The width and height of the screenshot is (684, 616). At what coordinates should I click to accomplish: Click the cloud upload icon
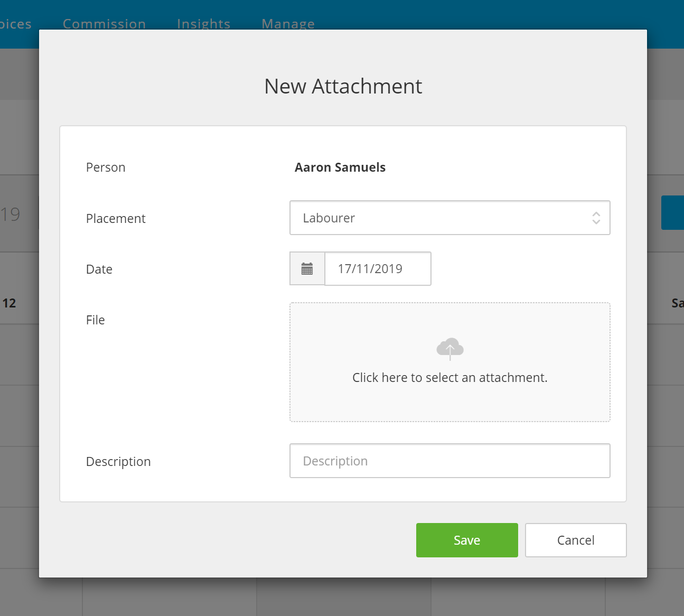(450, 349)
